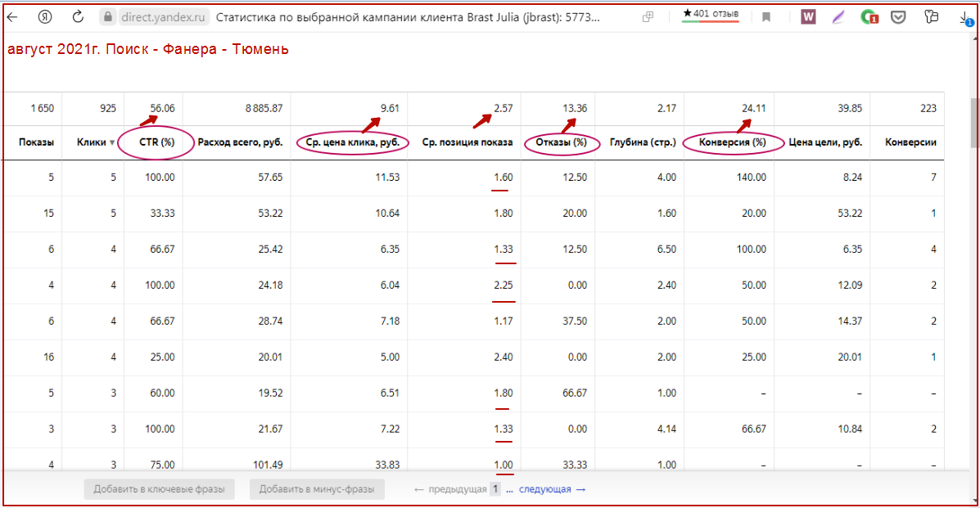980x508 pixels.
Task: Click Добавить в минус-фразы button
Action: (317, 489)
